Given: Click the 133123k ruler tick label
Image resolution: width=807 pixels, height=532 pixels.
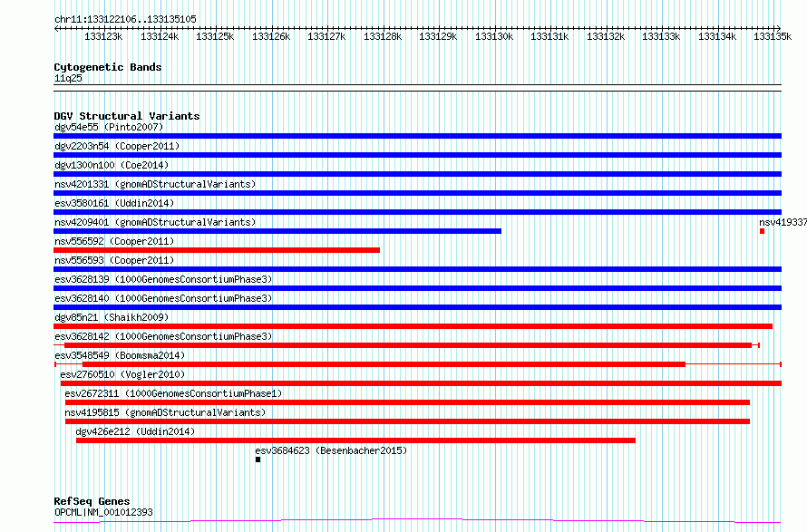Looking at the screenshot, I should coord(103,36).
